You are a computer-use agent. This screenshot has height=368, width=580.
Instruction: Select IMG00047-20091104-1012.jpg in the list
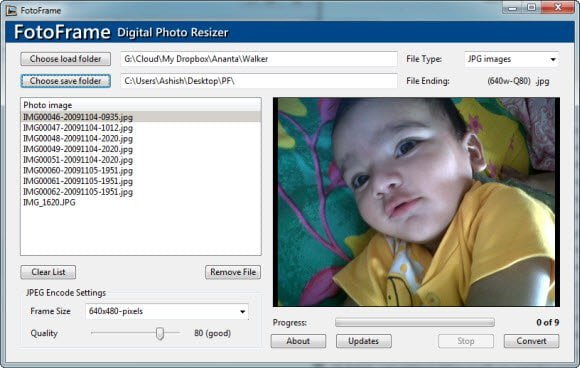[x=78, y=128]
